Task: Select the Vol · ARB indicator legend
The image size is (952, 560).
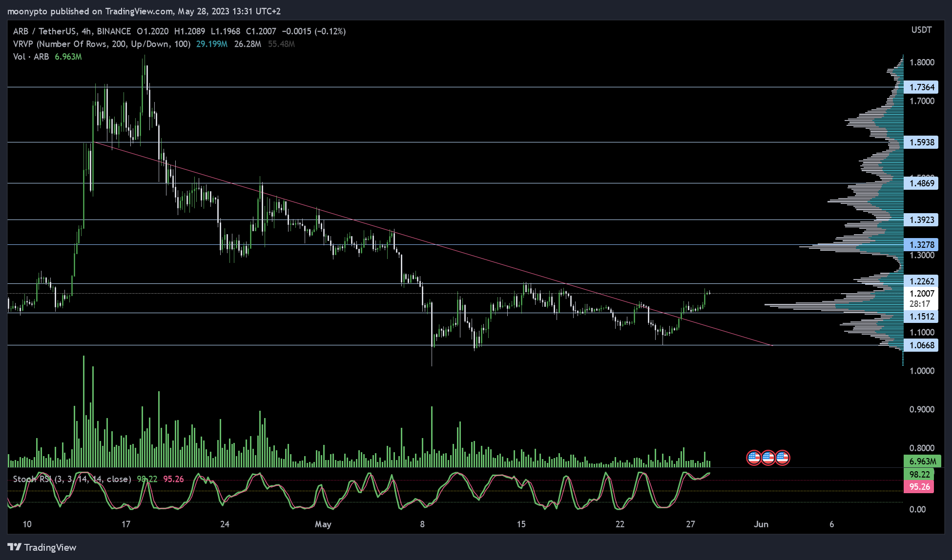Action: pyautogui.click(x=31, y=57)
